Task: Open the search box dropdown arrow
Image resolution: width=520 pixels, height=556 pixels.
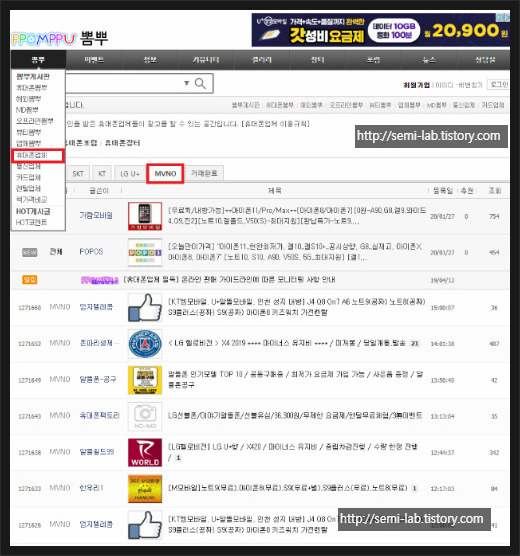Action: click(x=187, y=83)
